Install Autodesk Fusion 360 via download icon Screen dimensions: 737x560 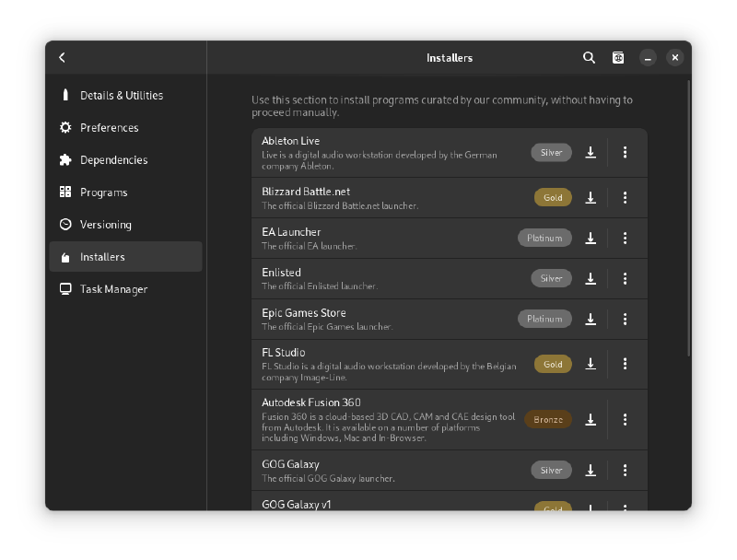(x=591, y=420)
